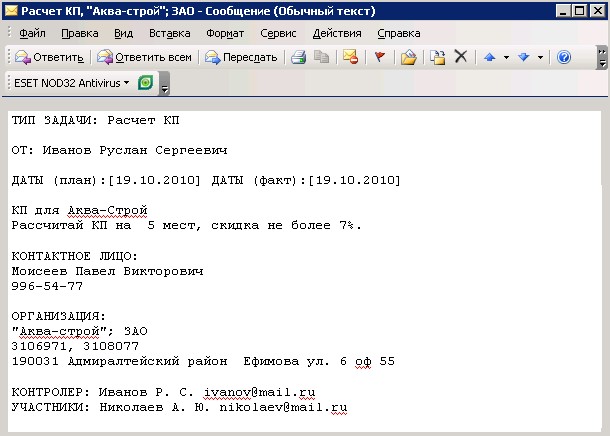Image resolution: width=610 pixels, height=436 pixels.
Task: Expand the main toolbar options chevron
Action: tap(602, 58)
